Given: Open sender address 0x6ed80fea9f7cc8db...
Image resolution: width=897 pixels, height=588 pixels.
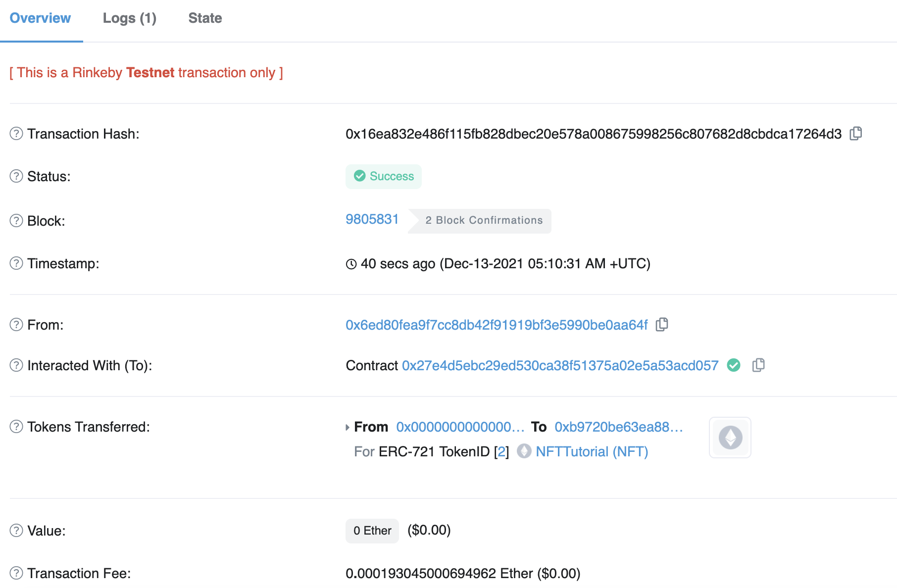Looking at the screenshot, I should (x=497, y=325).
